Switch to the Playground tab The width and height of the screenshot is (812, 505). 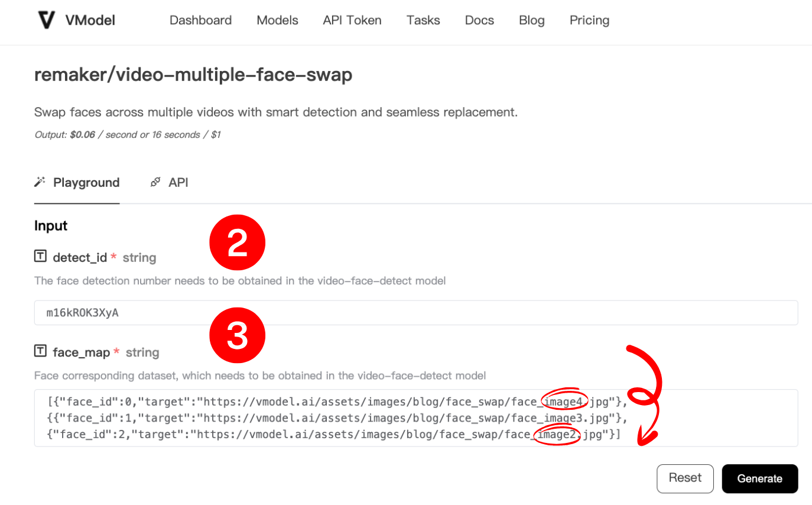tap(77, 183)
